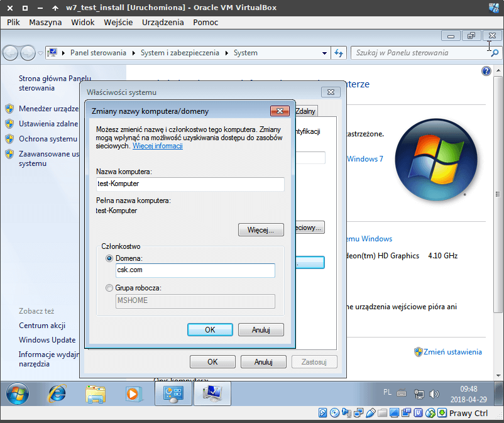Confirm domain change with the highlighted OK
Image resolution: width=504 pixels, height=423 pixels.
(x=210, y=330)
